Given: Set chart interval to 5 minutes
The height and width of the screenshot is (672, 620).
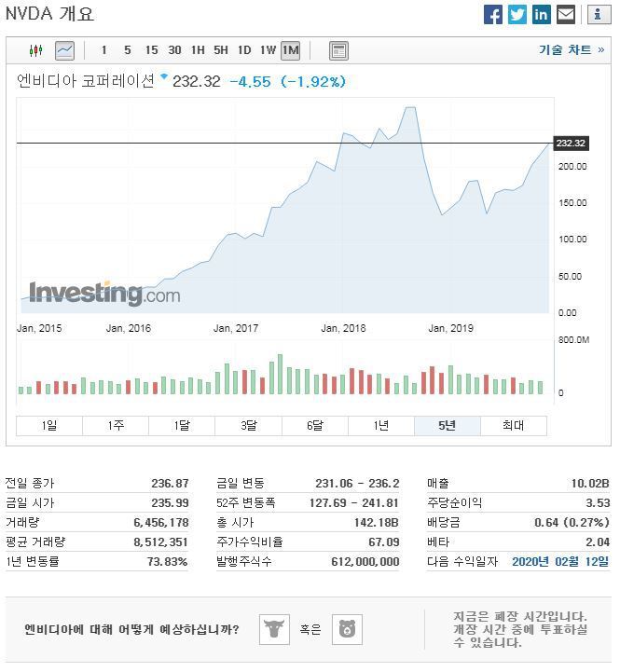Looking at the screenshot, I should tap(128, 50).
